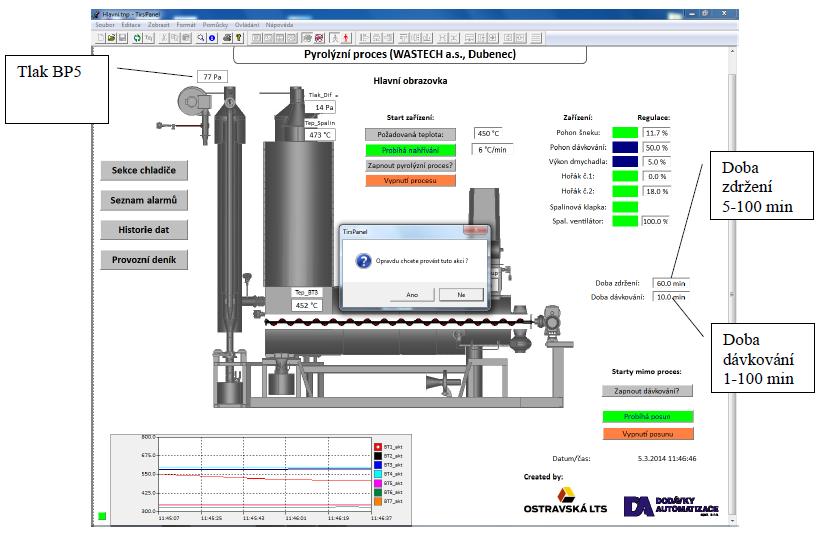Screen dimensions: 822x543
Task: Click Pohon dávkování 50.0 % field
Action: pos(656,148)
